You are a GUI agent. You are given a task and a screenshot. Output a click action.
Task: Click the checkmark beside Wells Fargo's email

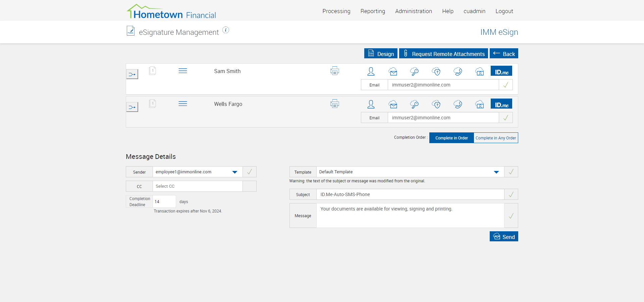[x=505, y=118]
